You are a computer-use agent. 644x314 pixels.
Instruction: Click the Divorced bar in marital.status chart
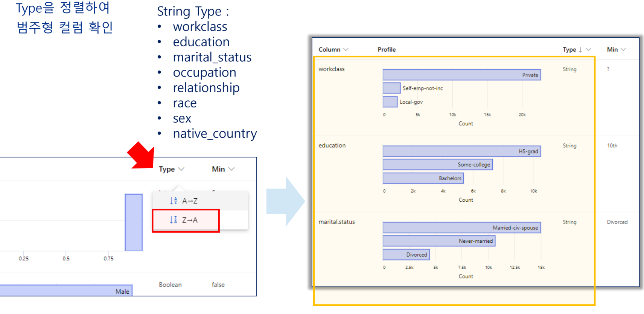406,254
